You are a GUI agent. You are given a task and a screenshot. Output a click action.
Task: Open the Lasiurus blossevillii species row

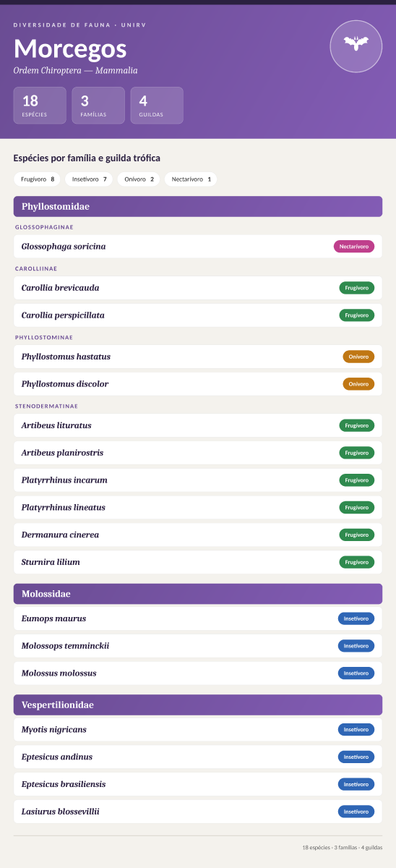click(198, 812)
